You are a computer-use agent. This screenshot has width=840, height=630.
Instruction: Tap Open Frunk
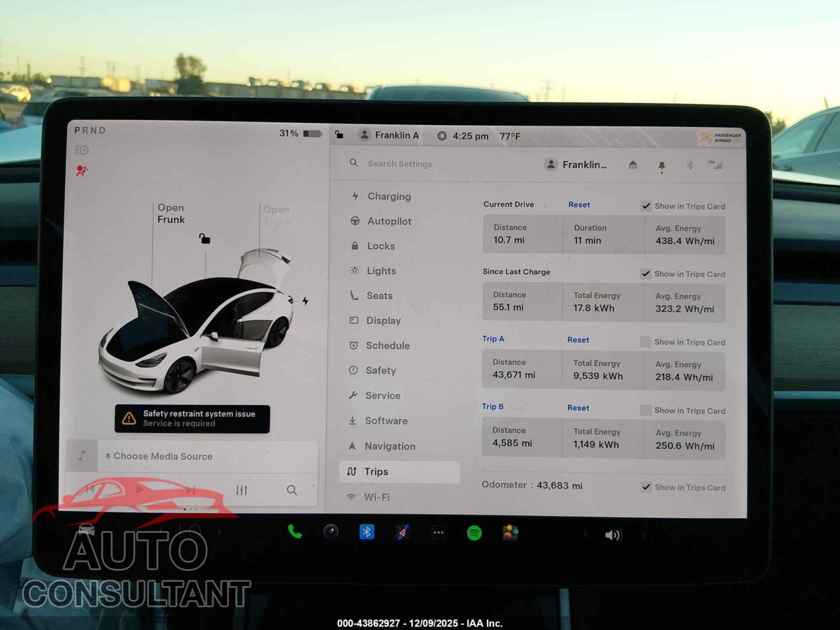171,213
